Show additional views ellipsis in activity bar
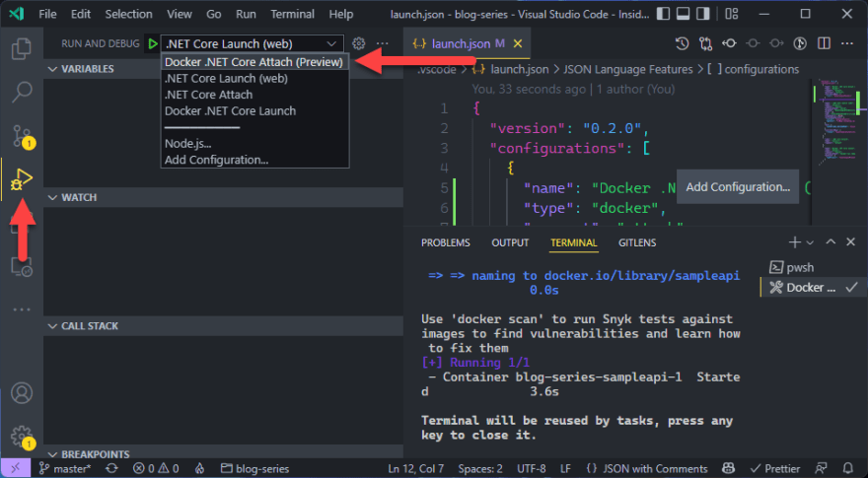Viewport: 868px width, 478px height. point(22,309)
